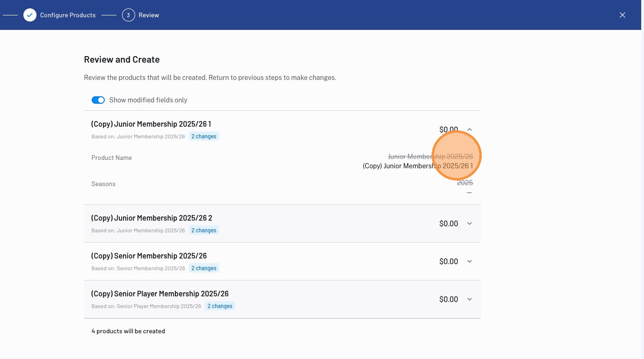Click "2 changes" badge under Junior Membership 2025/26 2

coord(204,230)
